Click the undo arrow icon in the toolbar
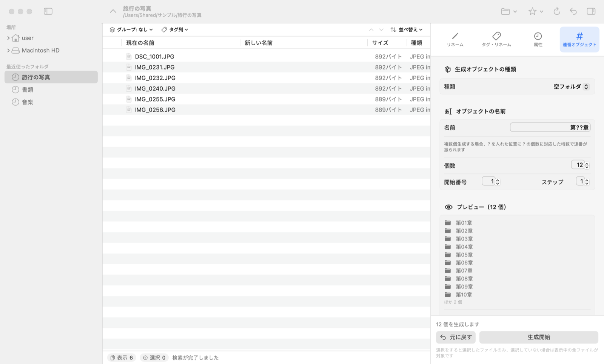604x364 pixels. (x=573, y=11)
